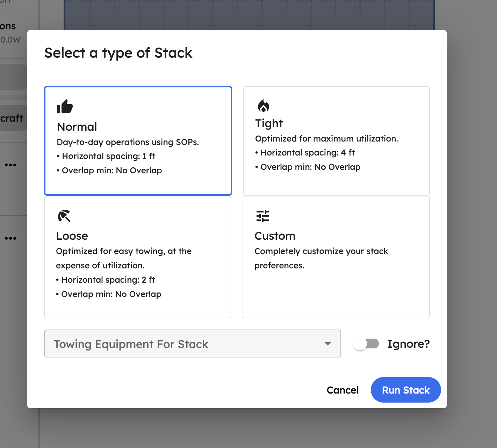The height and width of the screenshot is (448, 497).
Task: Click the sliders icon on Custom card
Action: coord(263,216)
